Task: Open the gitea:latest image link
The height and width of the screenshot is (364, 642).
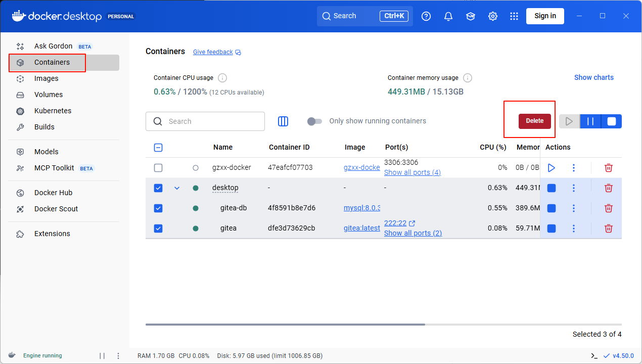Action: (x=361, y=228)
